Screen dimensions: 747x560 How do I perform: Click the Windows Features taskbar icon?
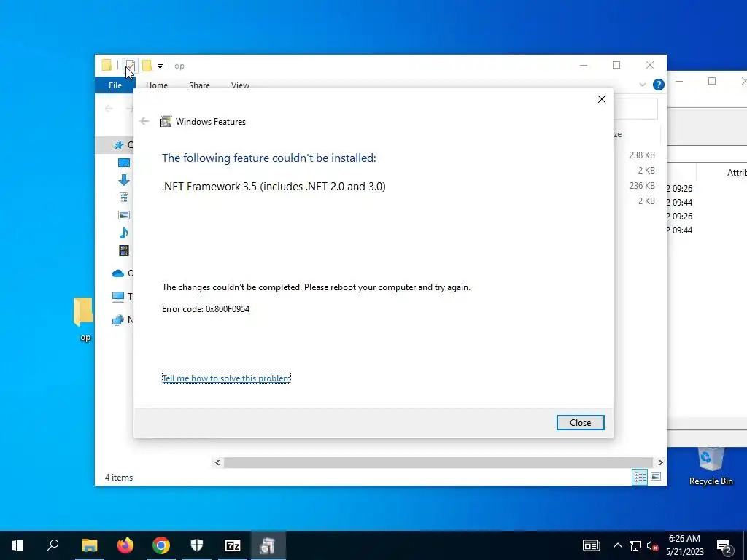tap(268, 545)
